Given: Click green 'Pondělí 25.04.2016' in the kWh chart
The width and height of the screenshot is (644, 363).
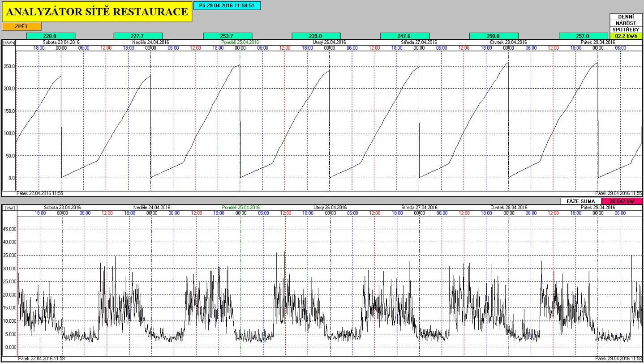Looking at the screenshot, I should [240, 42].
